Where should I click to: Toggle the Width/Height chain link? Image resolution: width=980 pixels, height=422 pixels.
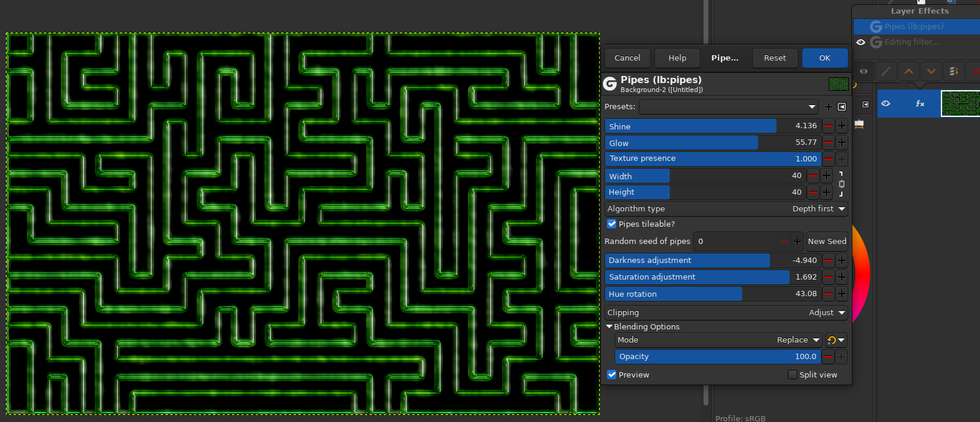coord(841,184)
